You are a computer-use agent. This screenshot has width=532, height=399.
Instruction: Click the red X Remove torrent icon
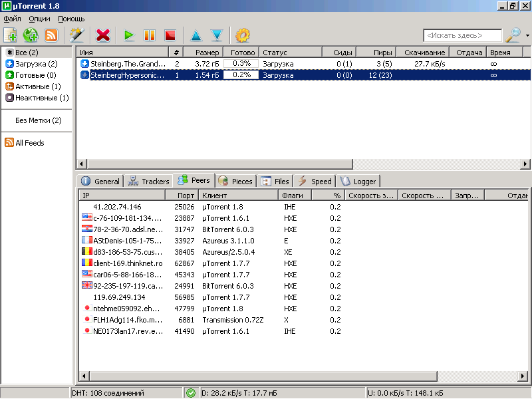(103, 35)
